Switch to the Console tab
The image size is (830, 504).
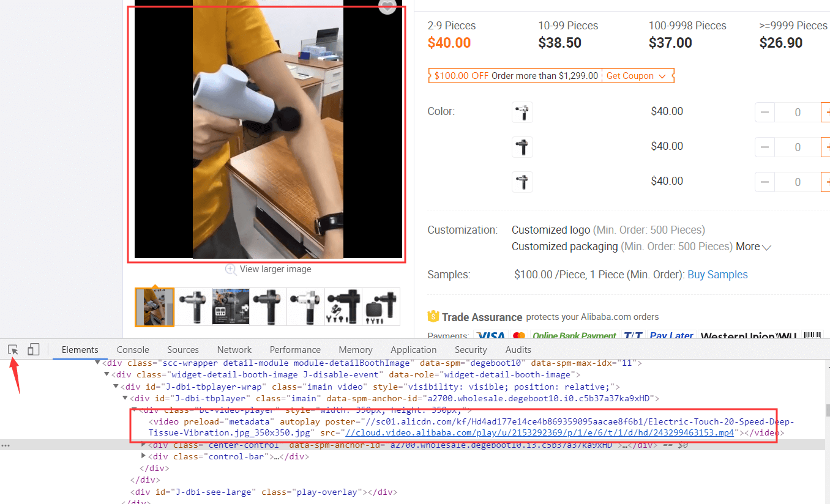coord(133,350)
